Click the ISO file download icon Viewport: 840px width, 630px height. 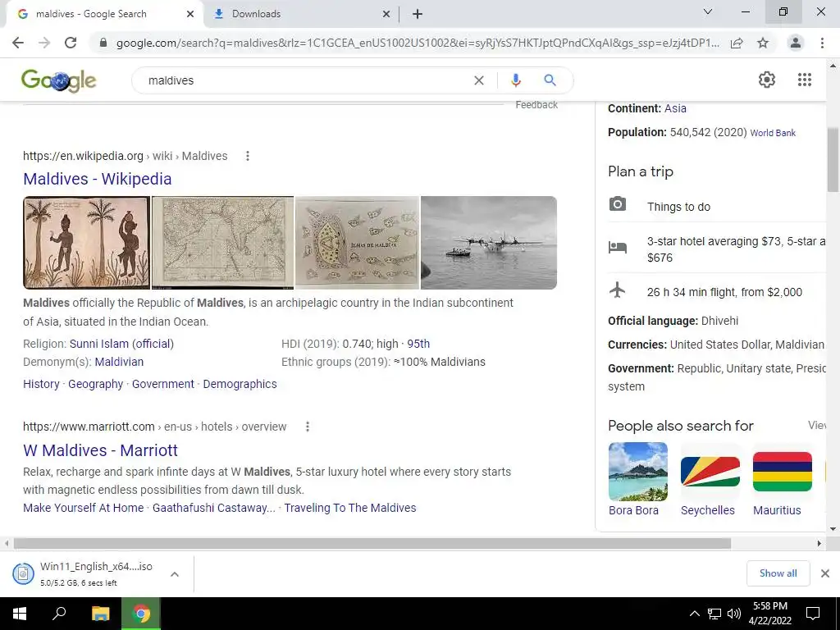pyautogui.click(x=23, y=573)
